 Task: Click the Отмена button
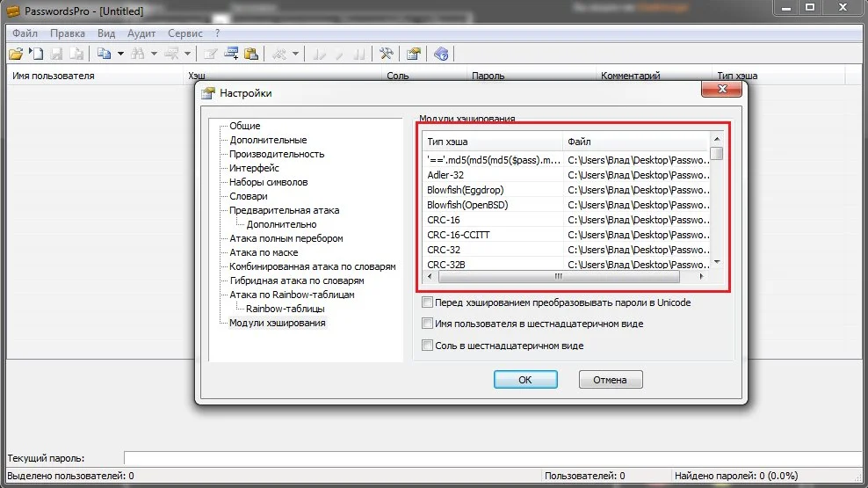[x=611, y=380]
